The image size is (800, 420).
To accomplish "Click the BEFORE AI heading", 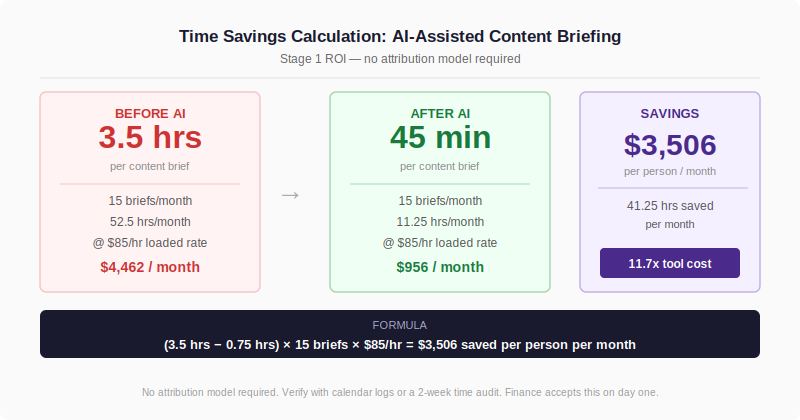I will coord(150,113).
